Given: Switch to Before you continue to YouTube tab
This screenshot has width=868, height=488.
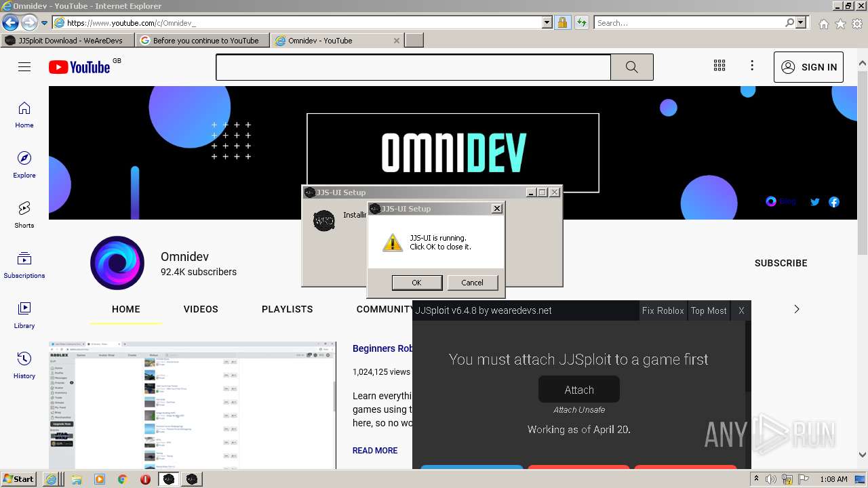Looking at the screenshot, I should click(x=203, y=41).
